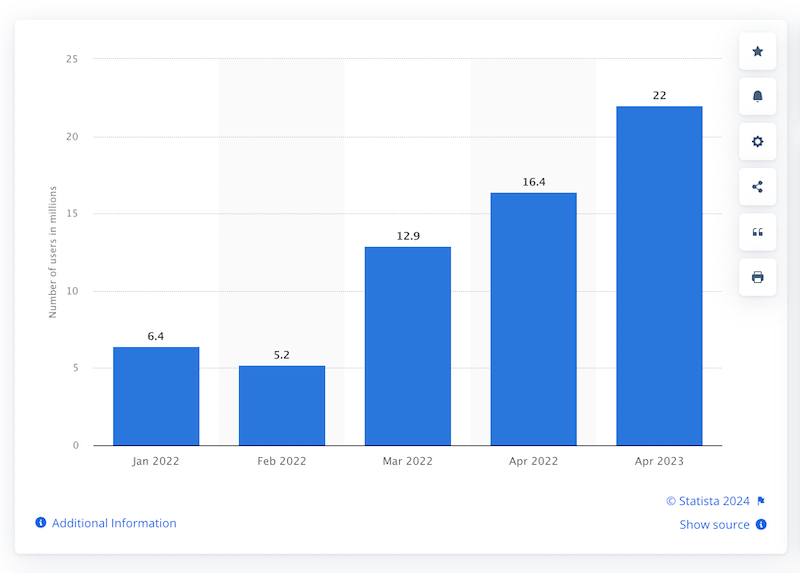Viewport: 800px width, 573px height.
Task: Click the 22 value label
Action: click(659, 95)
